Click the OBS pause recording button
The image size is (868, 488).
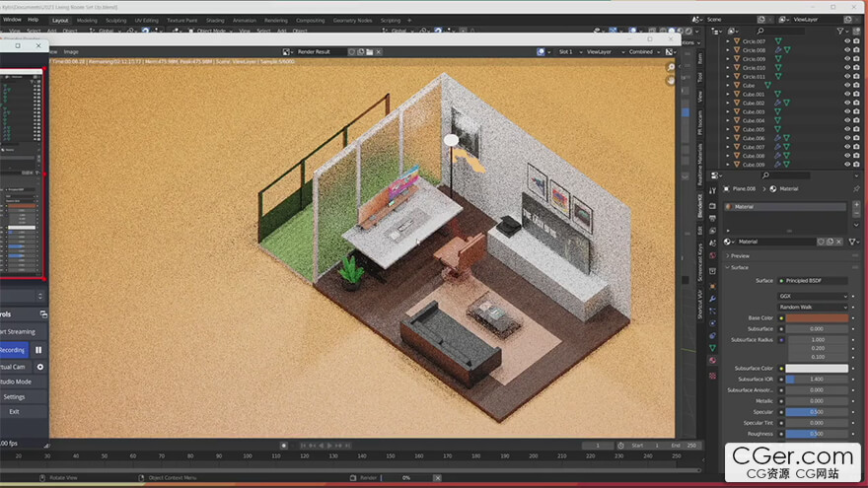(x=39, y=349)
